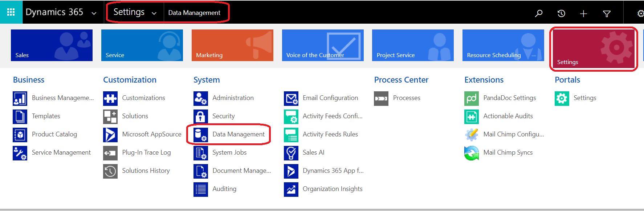The image size is (644, 211).
Task: Click the System Jobs icon
Action: click(x=201, y=153)
